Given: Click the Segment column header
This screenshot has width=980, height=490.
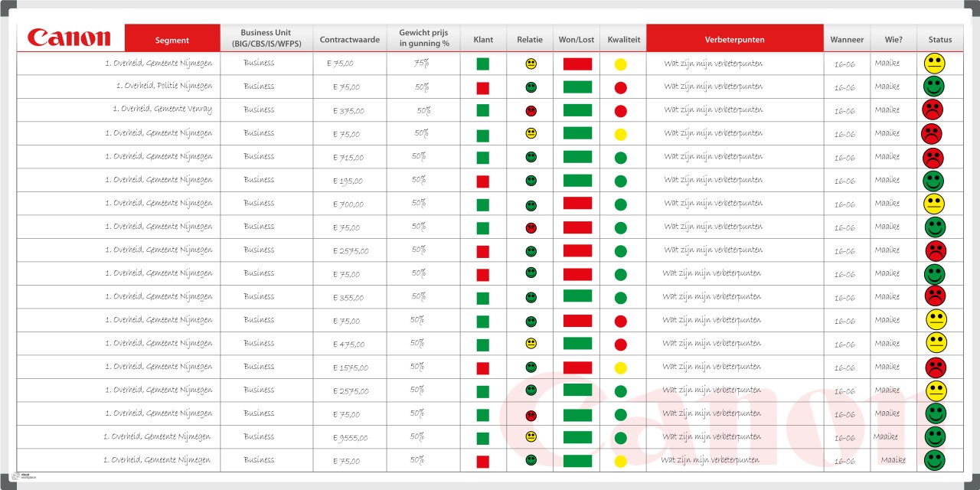Looking at the screenshot, I should (172, 38).
